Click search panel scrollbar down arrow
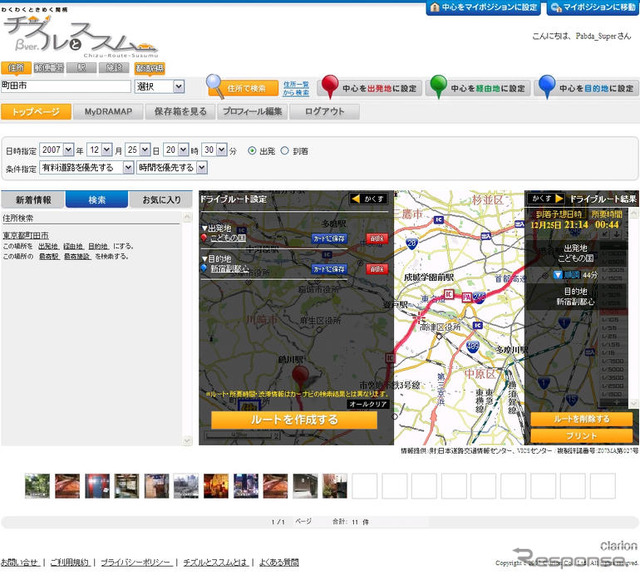640x580 pixels. pos(187,441)
